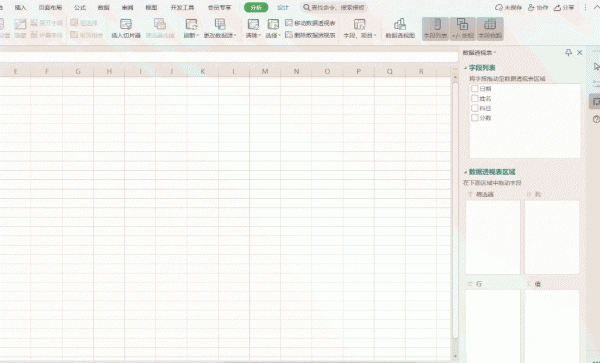Collapse the 数据透视表区域 section

(466, 172)
